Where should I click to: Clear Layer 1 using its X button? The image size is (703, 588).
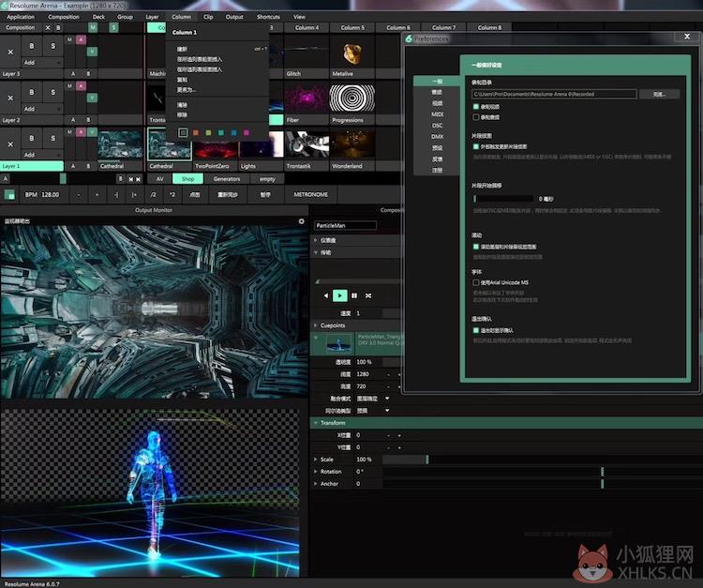[10, 144]
